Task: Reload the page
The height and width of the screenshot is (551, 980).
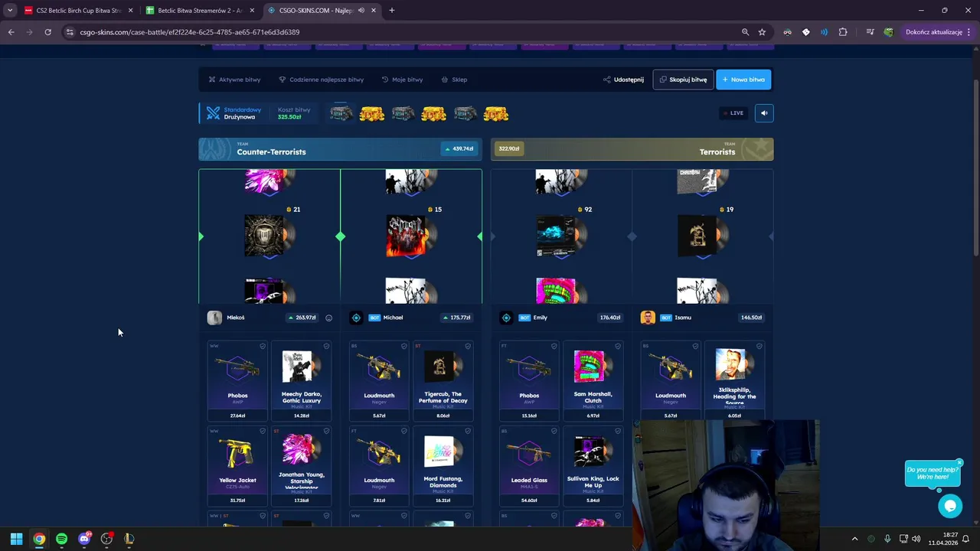Action: pos(47,32)
